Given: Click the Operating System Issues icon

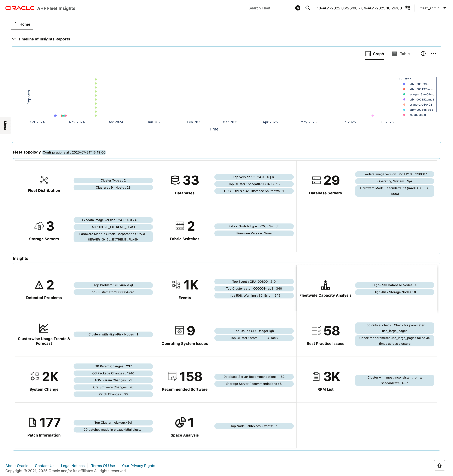Looking at the screenshot, I should [x=179, y=330].
